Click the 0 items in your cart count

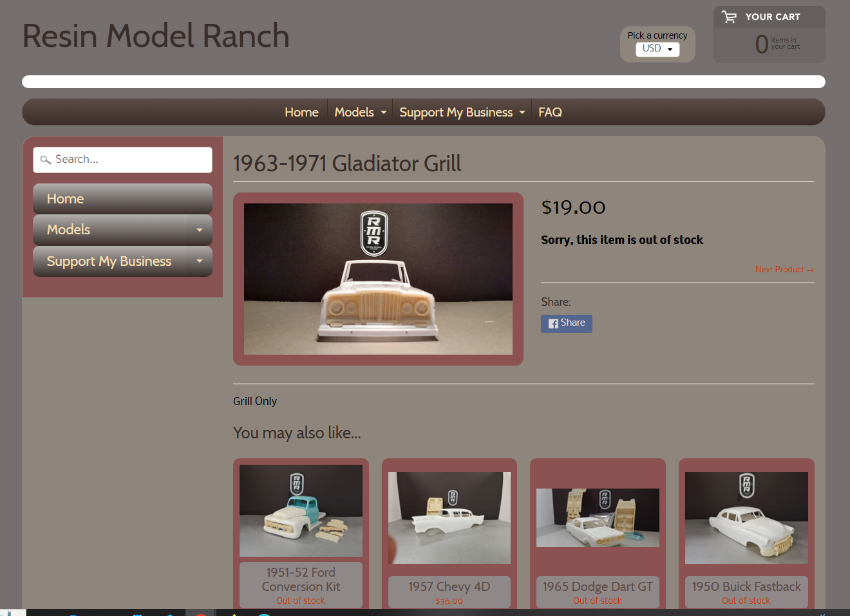(777, 44)
